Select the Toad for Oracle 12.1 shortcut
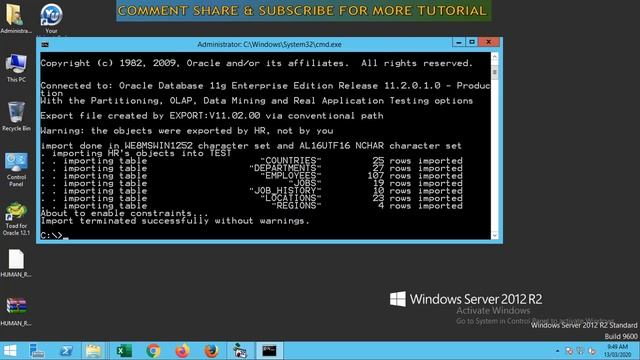The height and width of the screenshot is (360, 640). pyautogui.click(x=16, y=218)
